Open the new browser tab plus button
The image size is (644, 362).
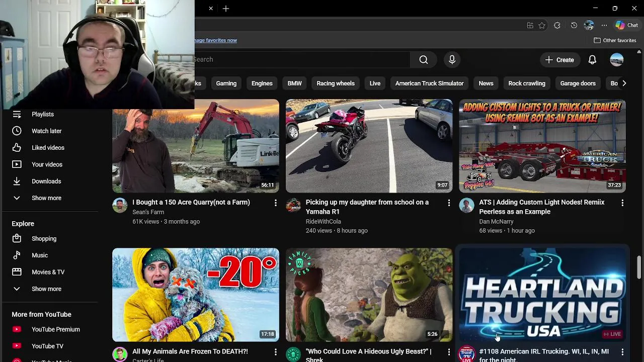226,9
